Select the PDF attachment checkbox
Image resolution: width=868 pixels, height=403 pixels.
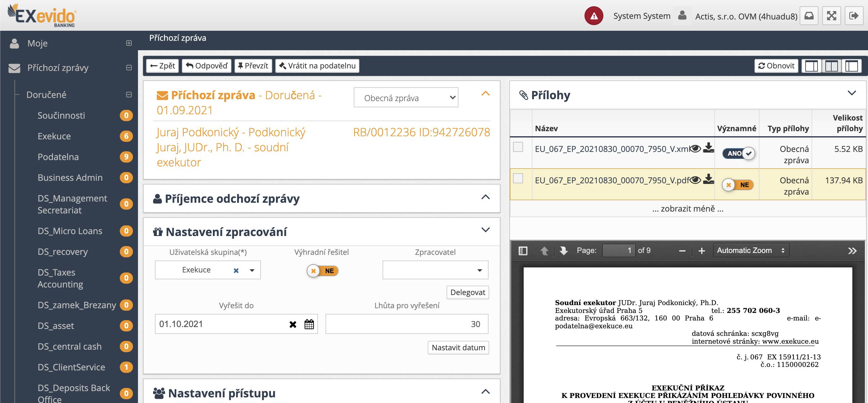518,178
